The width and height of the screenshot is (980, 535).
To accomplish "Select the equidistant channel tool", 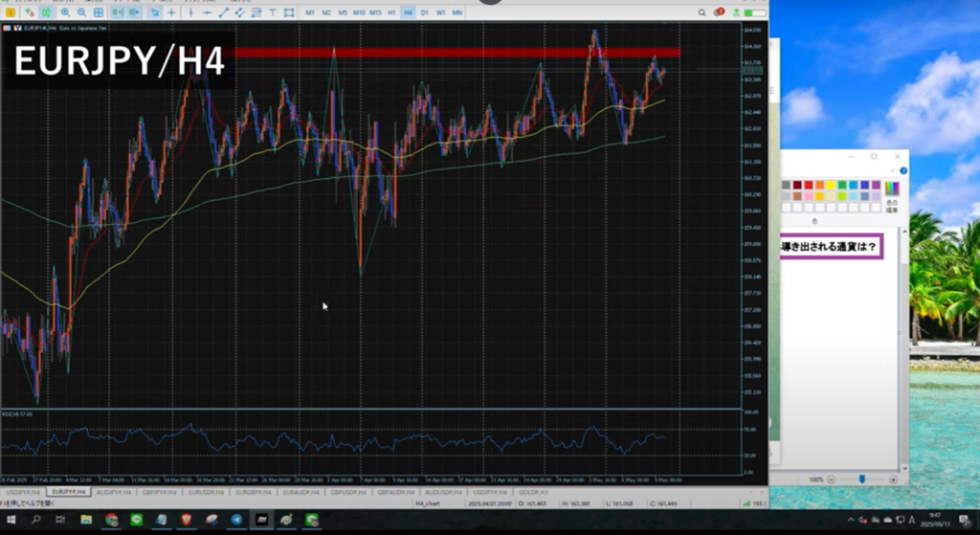I will click(x=239, y=12).
